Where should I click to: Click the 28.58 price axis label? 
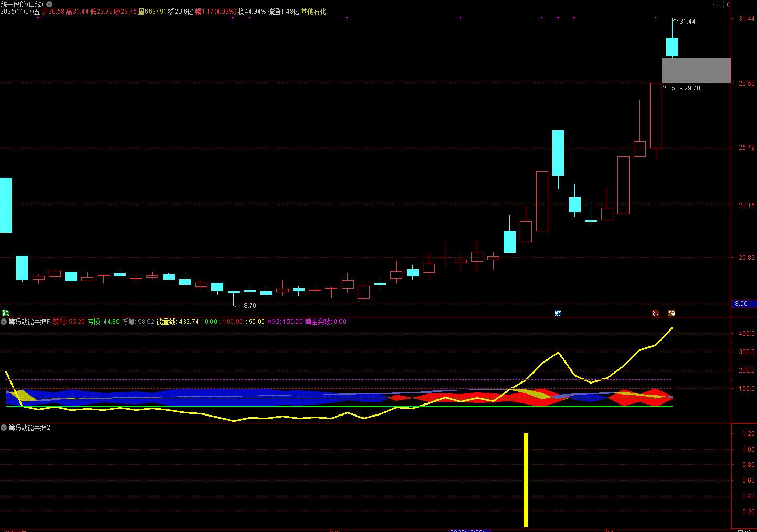pos(747,83)
